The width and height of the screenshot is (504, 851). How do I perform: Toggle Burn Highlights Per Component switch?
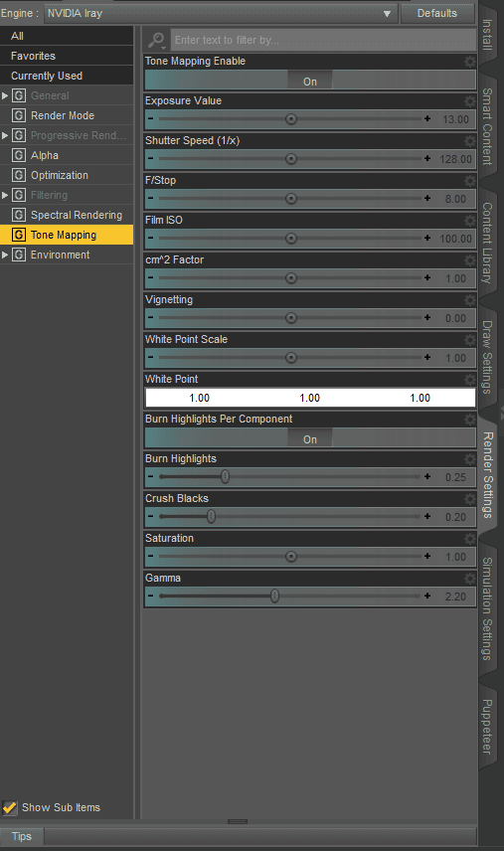point(310,439)
